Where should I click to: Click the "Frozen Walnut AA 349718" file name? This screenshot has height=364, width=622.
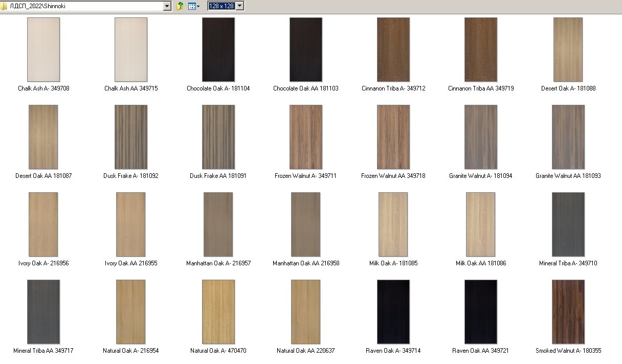(393, 176)
